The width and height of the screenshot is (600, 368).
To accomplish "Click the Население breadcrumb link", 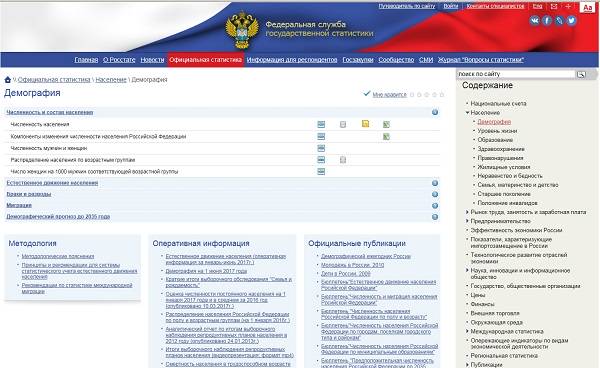I will click(x=111, y=80).
